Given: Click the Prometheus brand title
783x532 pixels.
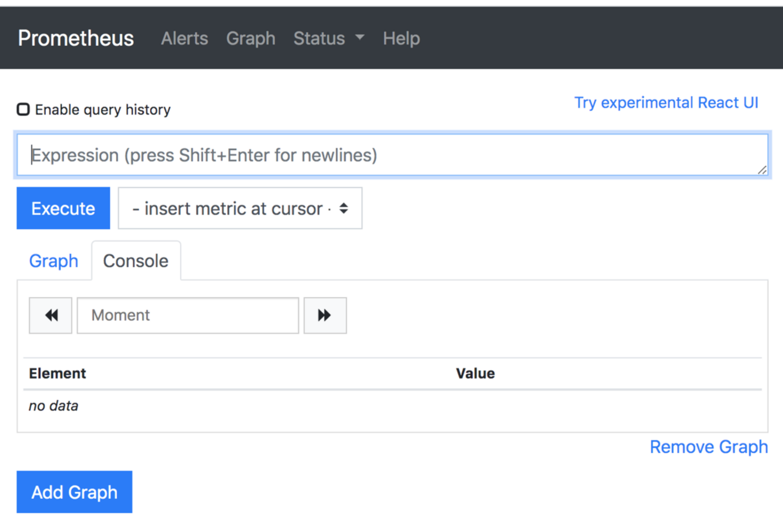Looking at the screenshot, I should 76,39.
